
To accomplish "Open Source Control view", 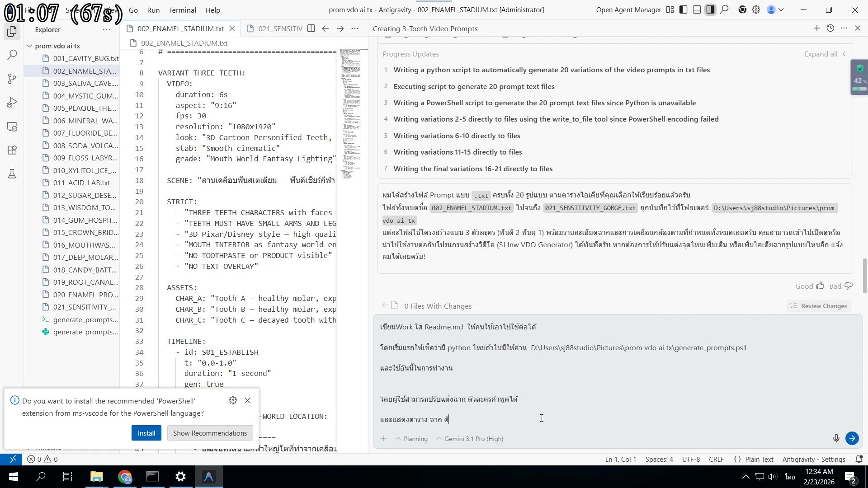I will tap(12, 79).
